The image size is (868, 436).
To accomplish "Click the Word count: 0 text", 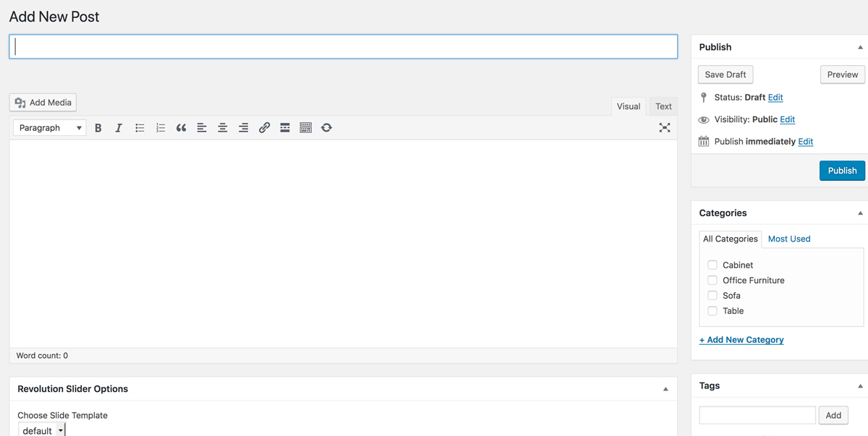I will tap(42, 356).
